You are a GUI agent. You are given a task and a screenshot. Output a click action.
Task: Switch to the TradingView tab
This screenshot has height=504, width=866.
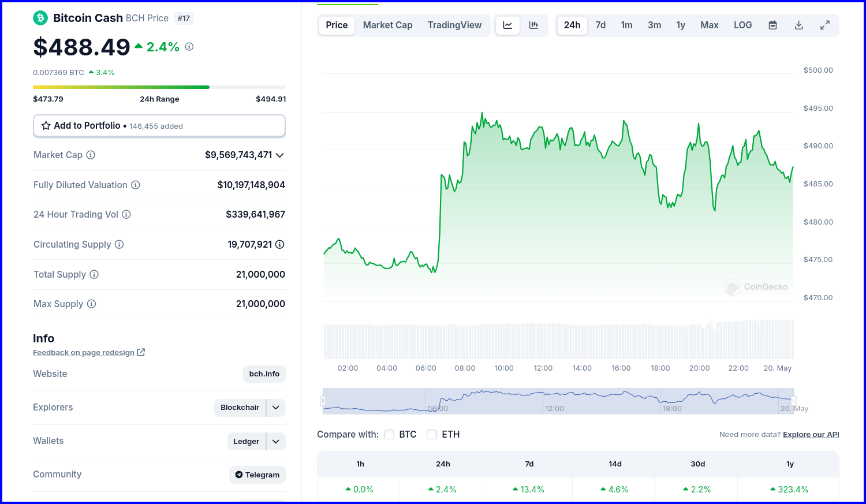(x=454, y=25)
